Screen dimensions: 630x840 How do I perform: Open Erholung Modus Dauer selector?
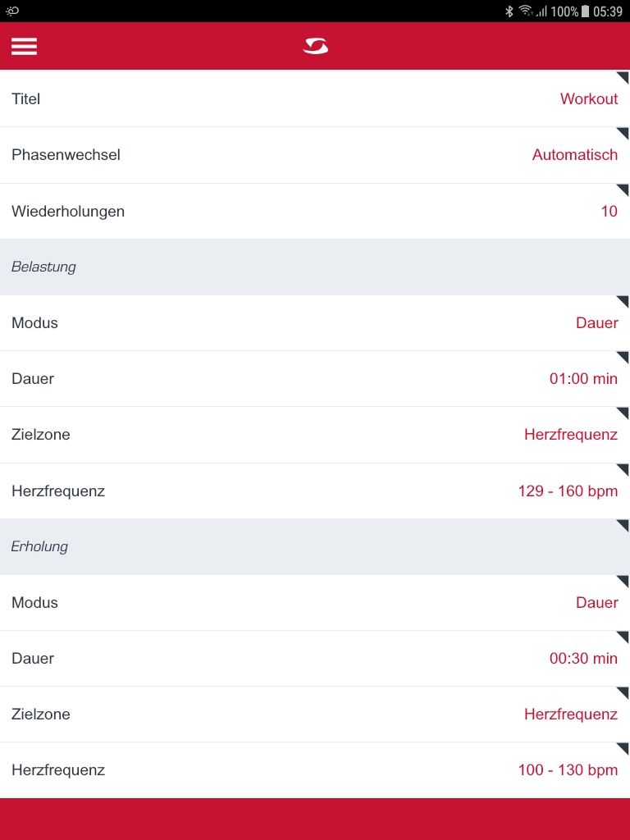(596, 603)
